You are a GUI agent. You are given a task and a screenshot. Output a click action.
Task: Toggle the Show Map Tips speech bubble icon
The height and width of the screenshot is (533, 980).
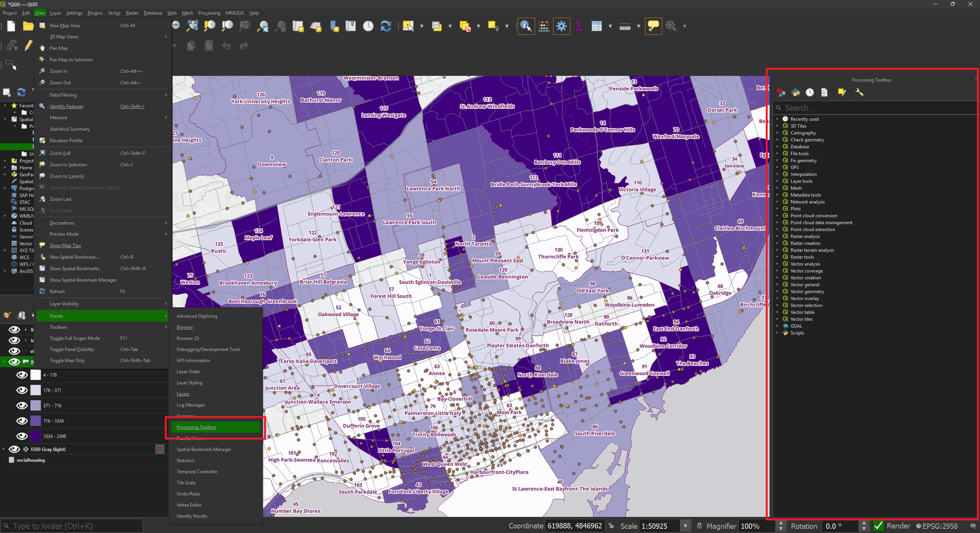653,26
